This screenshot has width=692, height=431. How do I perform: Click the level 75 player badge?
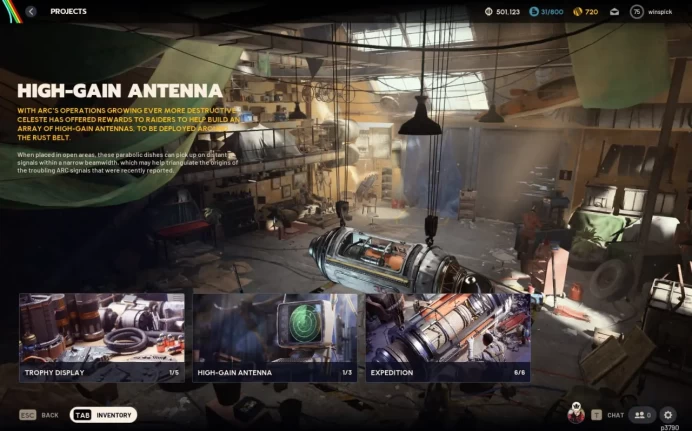click(x=636, y=12)
